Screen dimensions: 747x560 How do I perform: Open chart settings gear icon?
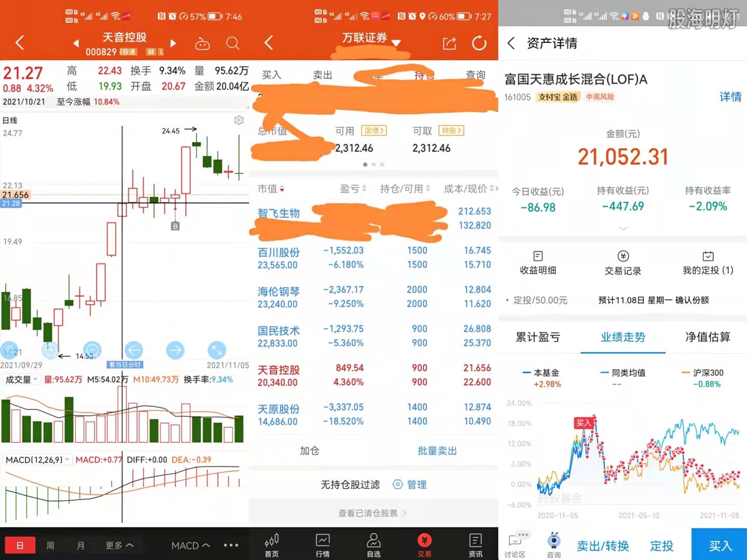pos(239,120)
